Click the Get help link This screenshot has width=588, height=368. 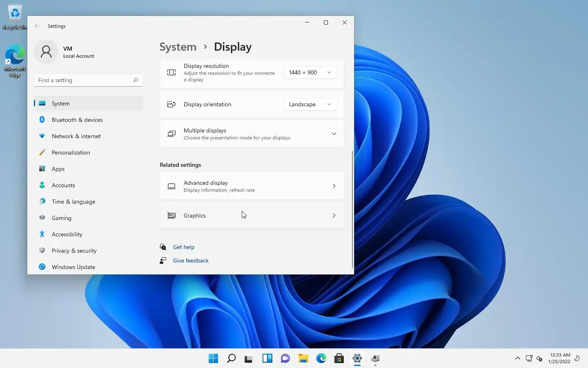click(x=184, y=247)
